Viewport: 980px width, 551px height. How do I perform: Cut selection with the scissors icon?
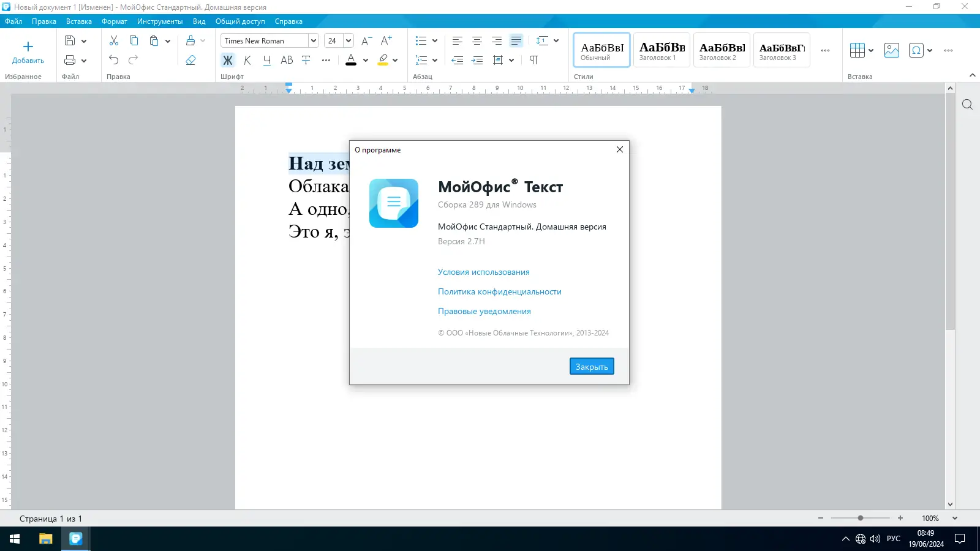point(114,41)
